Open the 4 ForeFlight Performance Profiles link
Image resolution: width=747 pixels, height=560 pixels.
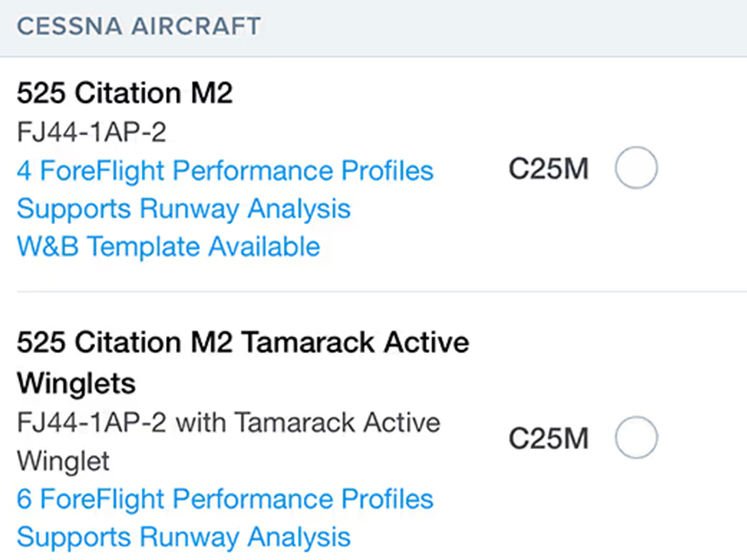(x=225, y=170)
